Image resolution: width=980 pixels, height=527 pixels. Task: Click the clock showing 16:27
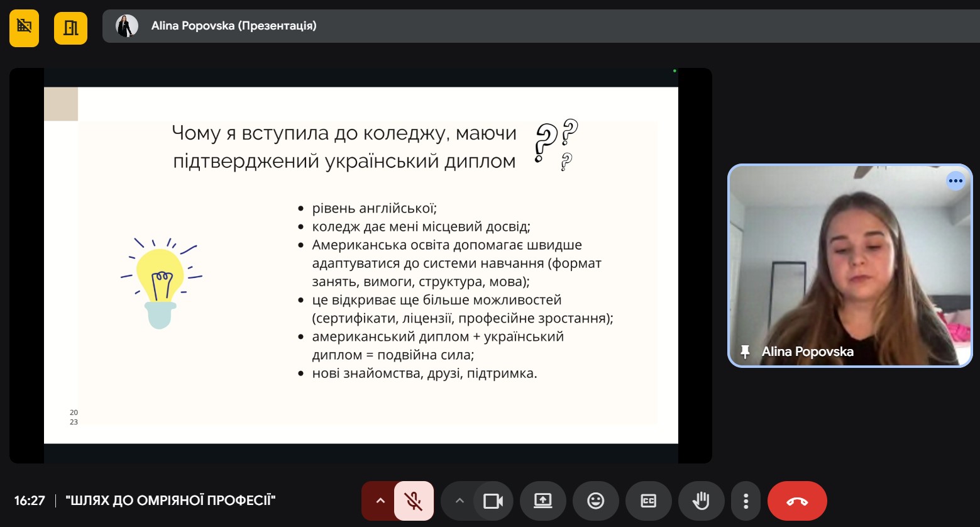[x=30, y=501]
